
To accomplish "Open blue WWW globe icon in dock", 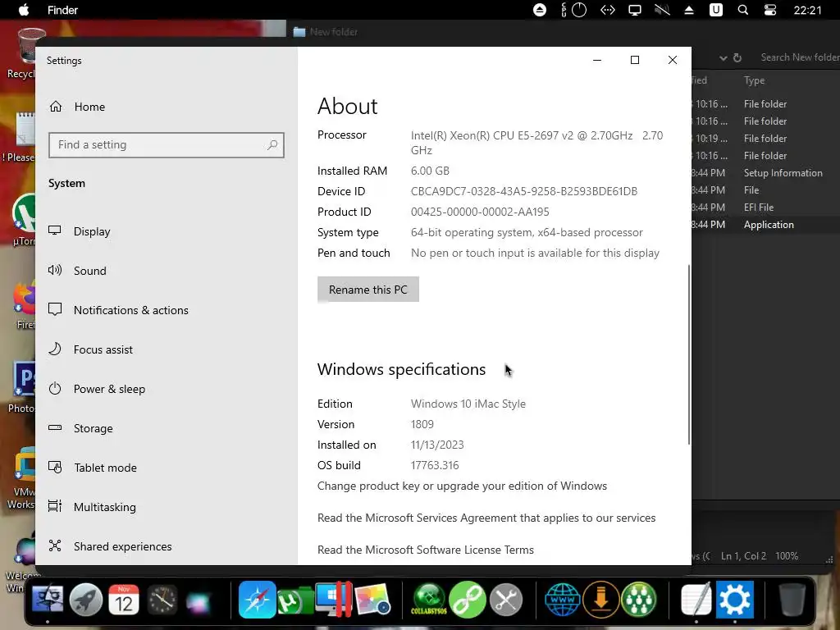I will (563, 599).
